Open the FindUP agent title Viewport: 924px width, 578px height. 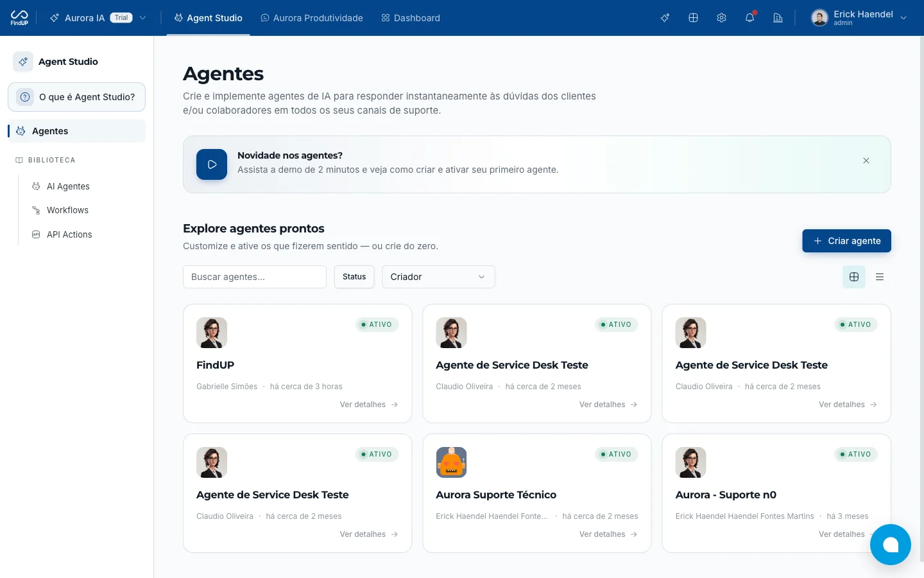point(215,365)
